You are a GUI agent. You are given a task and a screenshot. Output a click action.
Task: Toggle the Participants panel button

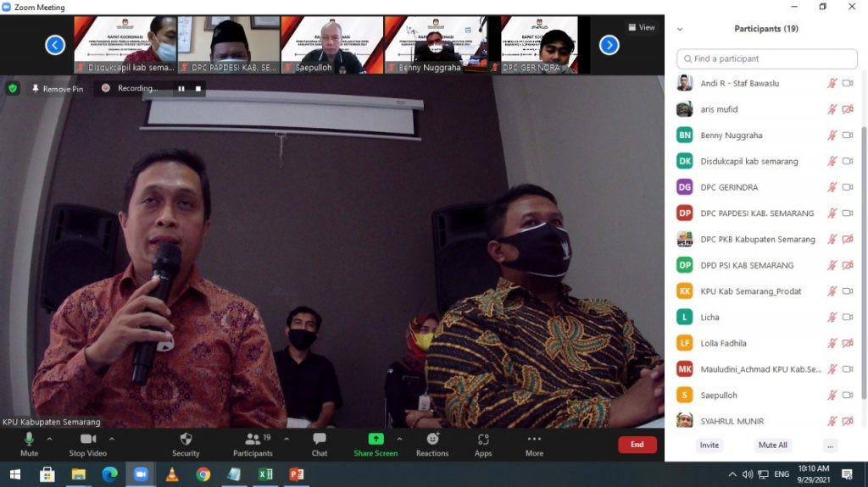253,443
